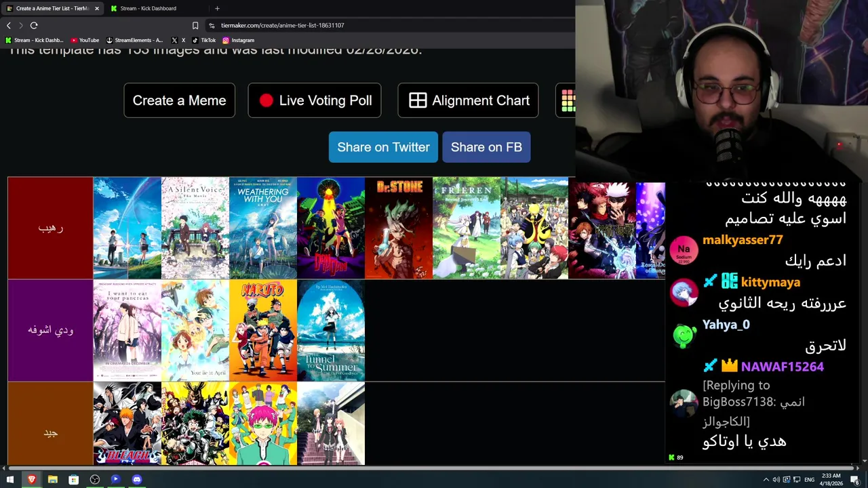Open the blue play-icon app in taskbar
Image resolution: width=868 pixels, height=488 pixels.
coord(115,479)
